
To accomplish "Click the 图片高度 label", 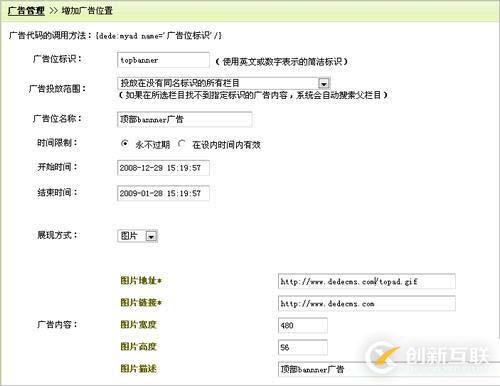I will [138, 347].
